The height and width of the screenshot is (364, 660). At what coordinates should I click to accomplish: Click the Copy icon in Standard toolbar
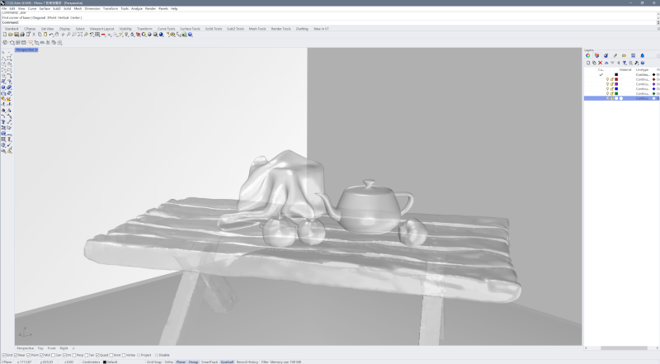tap(40, 35)
